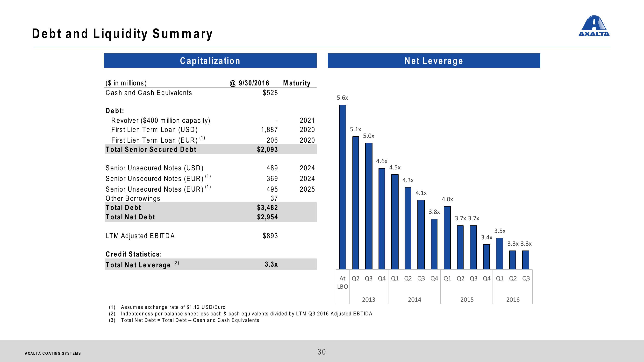Viewport: 644px width, 362px height.
Task: Click the Maturity column header
Action: coord(297,83)
